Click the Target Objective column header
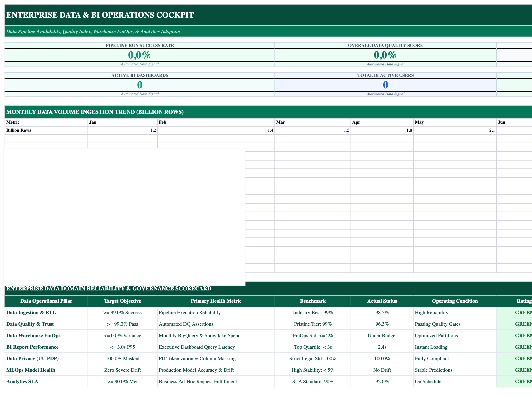 tap(123, 301)
